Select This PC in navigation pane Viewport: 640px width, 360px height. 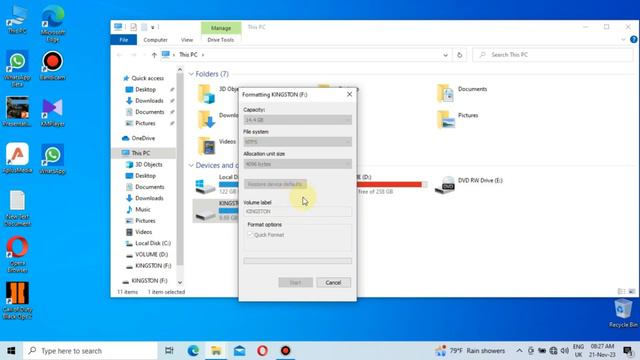point(140,153)
